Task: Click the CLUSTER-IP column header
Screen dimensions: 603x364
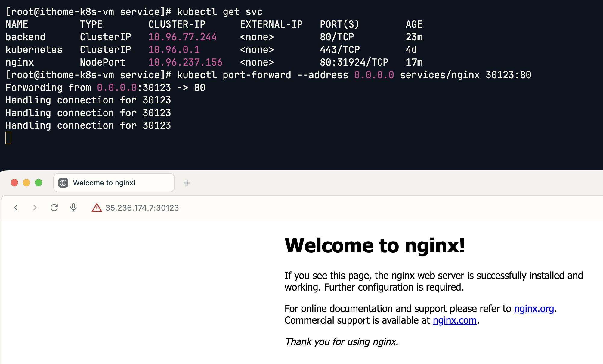Action: 177,24
